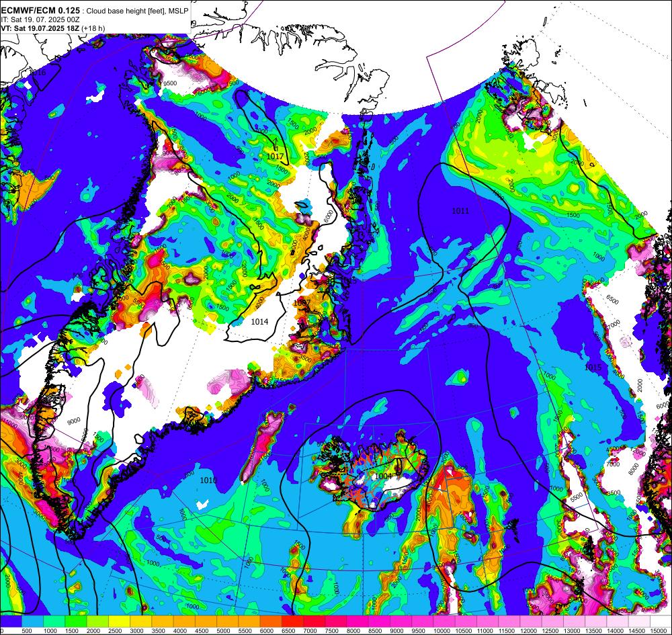Click the 1015 pressure label
This screenshot has height=635, width=672.
(593, 367)
